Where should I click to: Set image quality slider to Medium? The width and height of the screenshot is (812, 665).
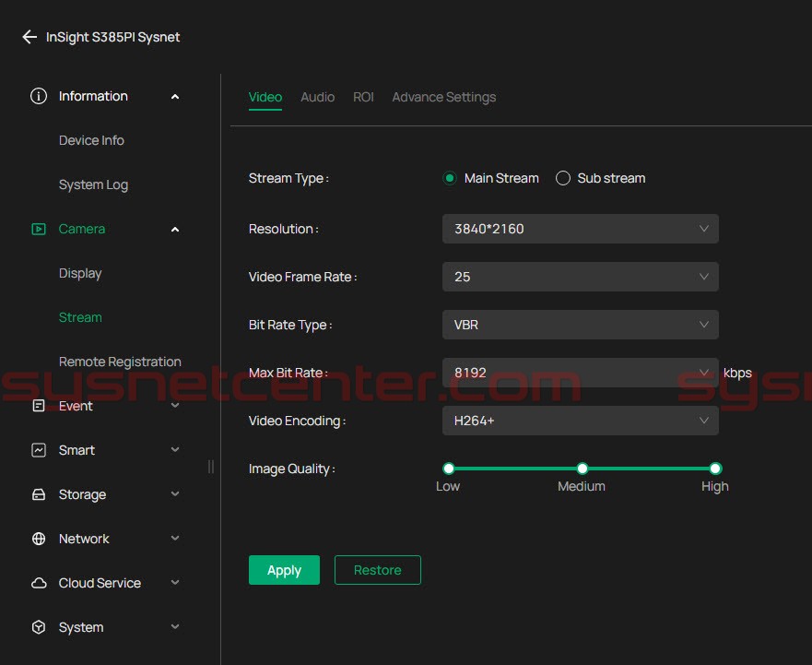(583, 469)
